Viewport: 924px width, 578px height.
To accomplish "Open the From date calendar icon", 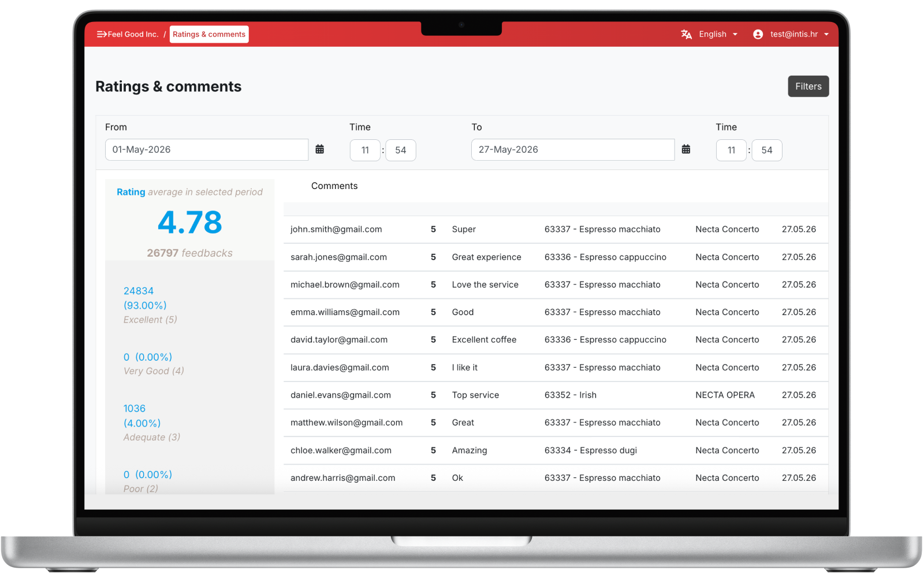I will [320, 149].
